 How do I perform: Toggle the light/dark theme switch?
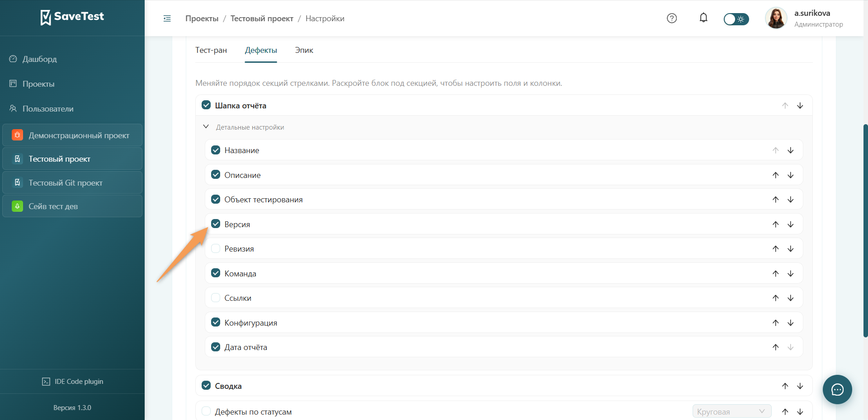(x=736, y=19)
